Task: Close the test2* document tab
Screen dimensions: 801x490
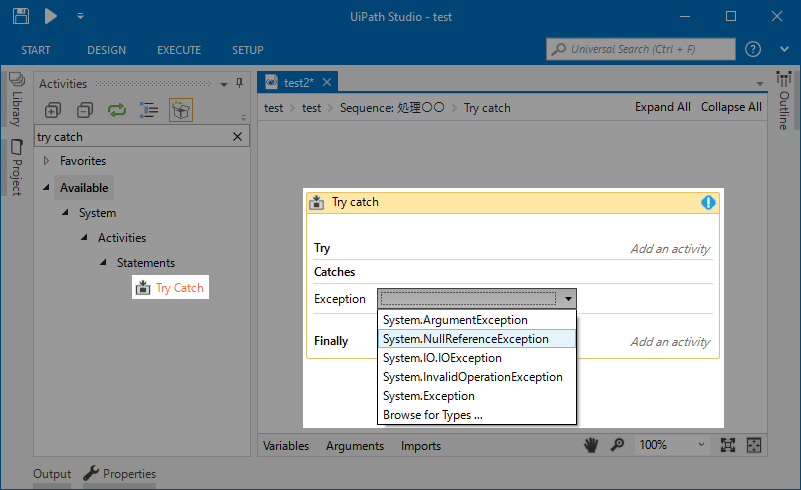Action: point(327,82)
